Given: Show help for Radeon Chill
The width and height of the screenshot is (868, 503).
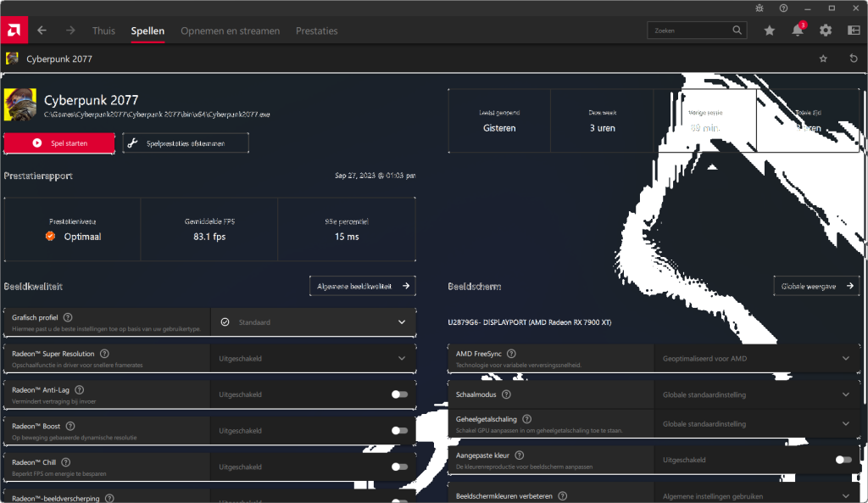Looking at the screenshot, I should (x=66, y=462).
